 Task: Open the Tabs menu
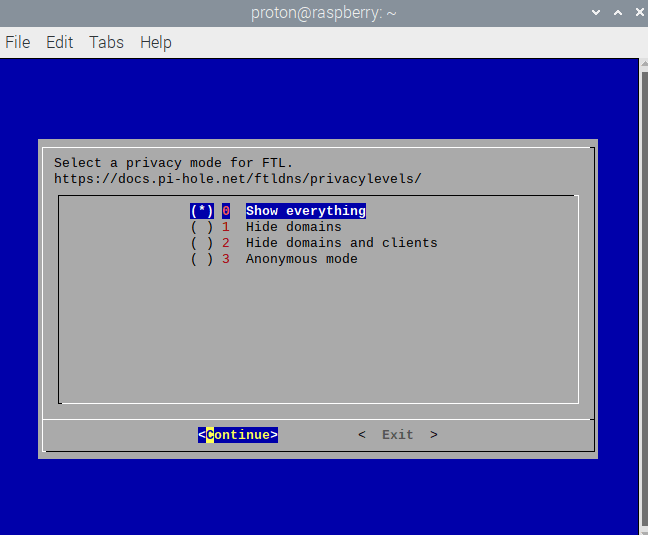106,42
